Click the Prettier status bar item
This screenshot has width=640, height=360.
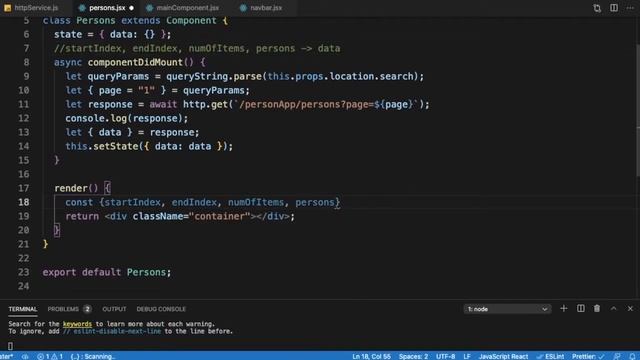click(588, 356)
